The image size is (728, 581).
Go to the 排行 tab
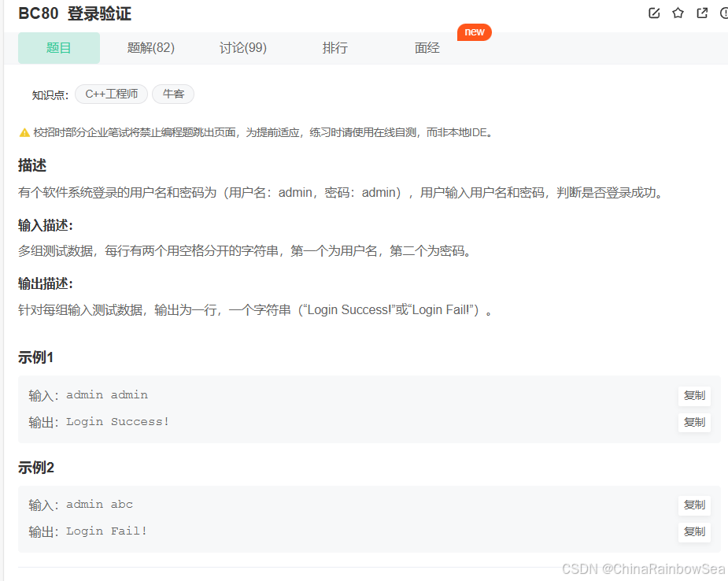pos(334,48)
